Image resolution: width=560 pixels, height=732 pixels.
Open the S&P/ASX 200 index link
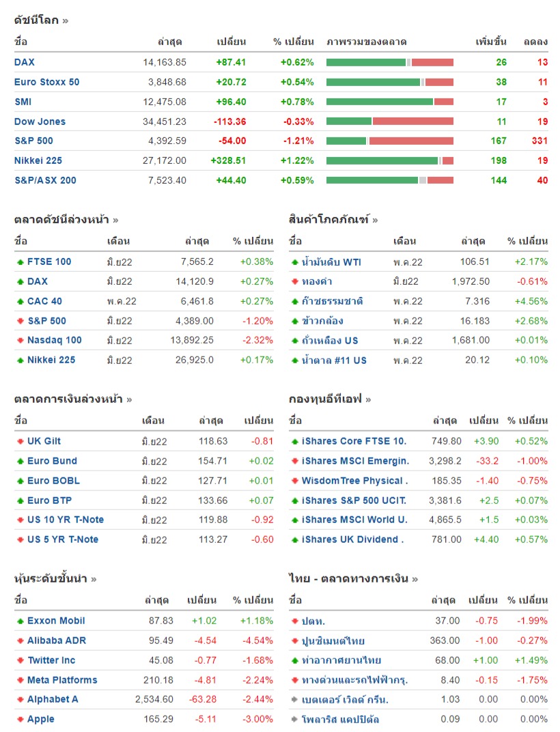[x=45, y=180]
